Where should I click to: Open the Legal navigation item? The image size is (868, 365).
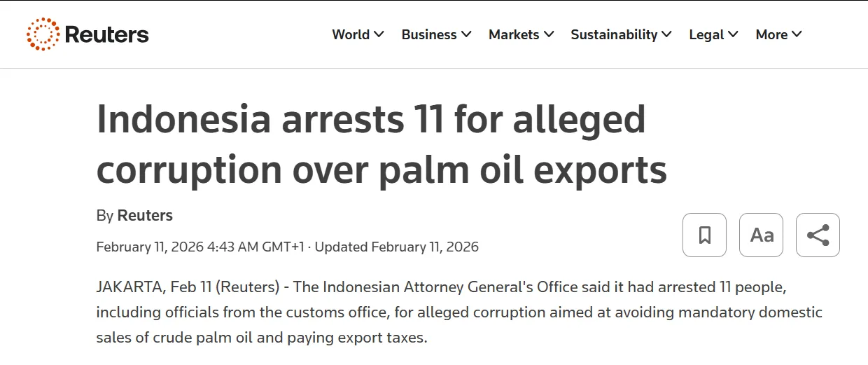click(706, 34)
